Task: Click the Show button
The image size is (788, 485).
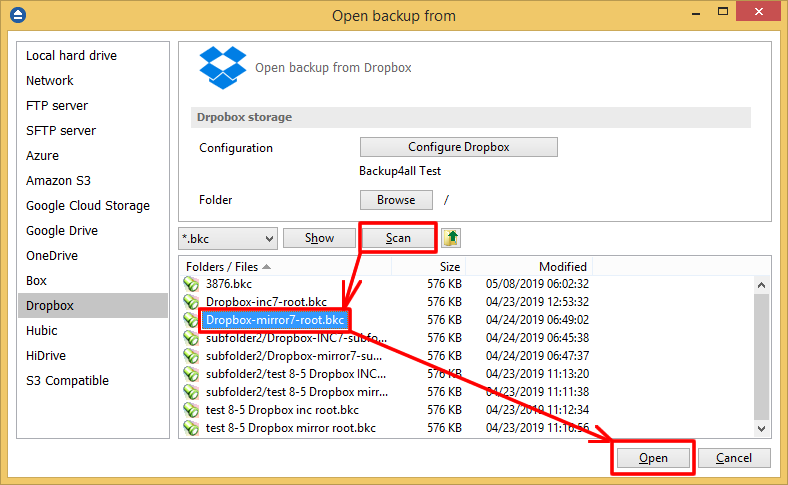Action: tap(319, 238)
